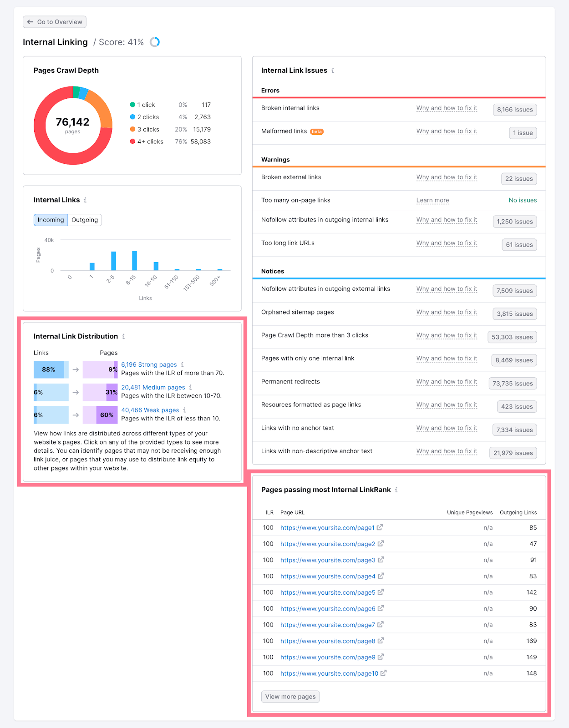
Task: Open 8,166 issues for broken internal links
Action: [x=514, y=110]
